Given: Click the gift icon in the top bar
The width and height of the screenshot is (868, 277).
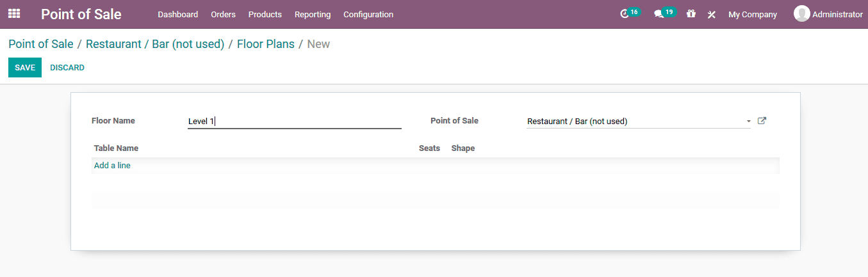Looking at the screenshot, I should click(691, 14).
